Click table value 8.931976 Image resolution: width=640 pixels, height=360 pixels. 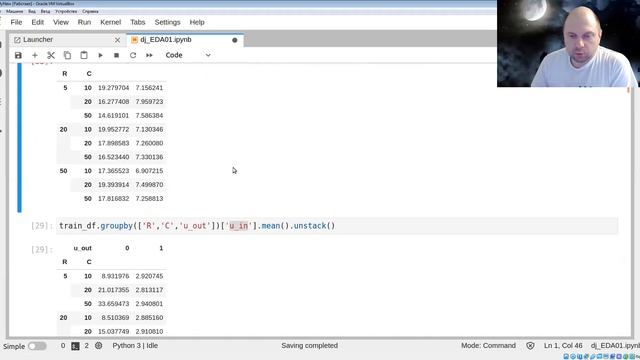[115, 276]
